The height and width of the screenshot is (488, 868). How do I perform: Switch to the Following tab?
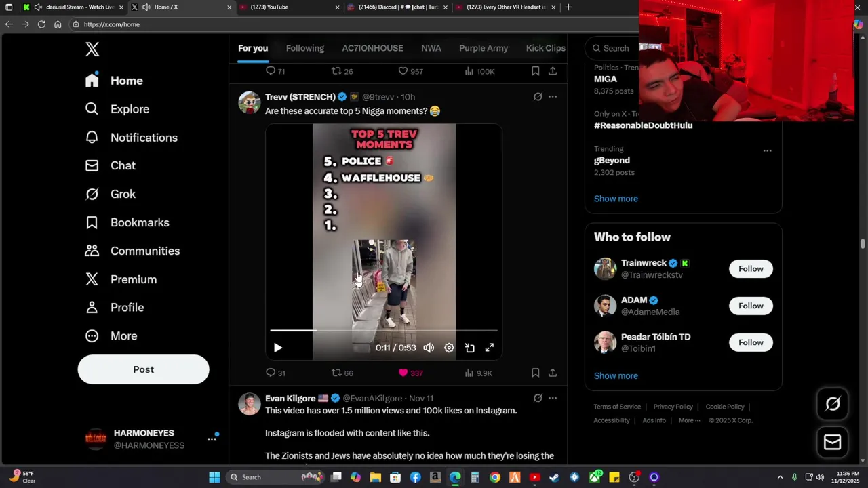click(305, 48)
